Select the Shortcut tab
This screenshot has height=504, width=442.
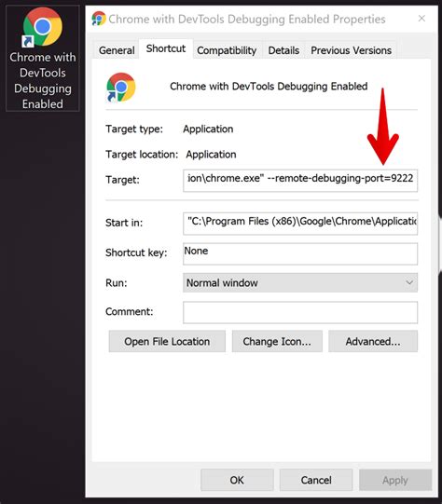tap(166, 48)
